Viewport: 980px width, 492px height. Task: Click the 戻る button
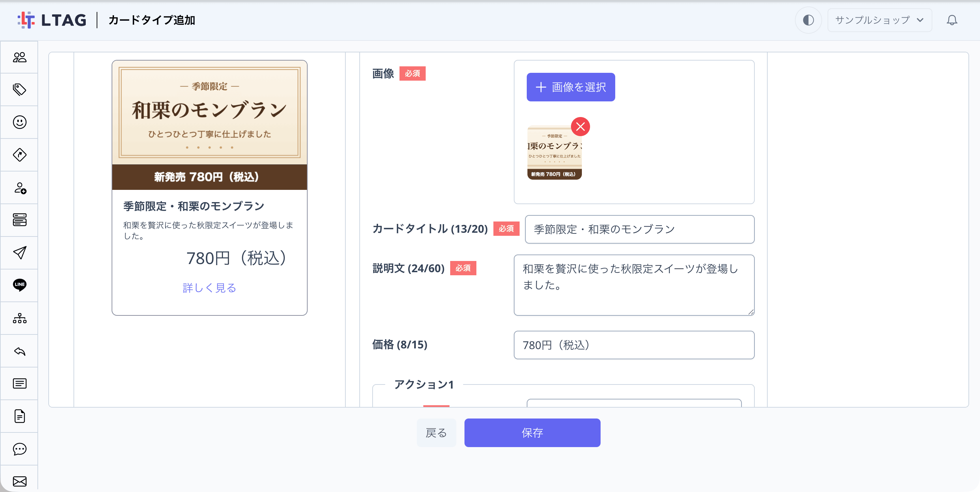coord(436,433)
